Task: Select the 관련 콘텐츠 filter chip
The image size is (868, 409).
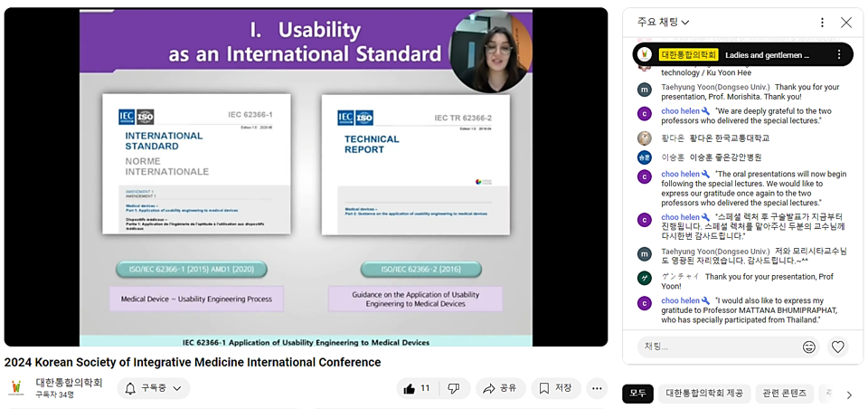Action: (785, 394)
